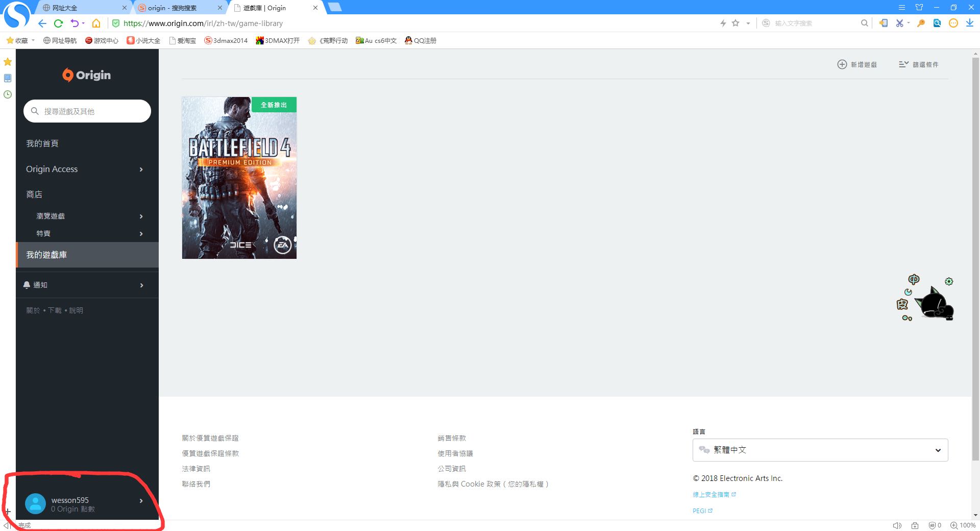Open the history clock icon in side strip
This screenshot has width=980, height=531.
point(8,94)
